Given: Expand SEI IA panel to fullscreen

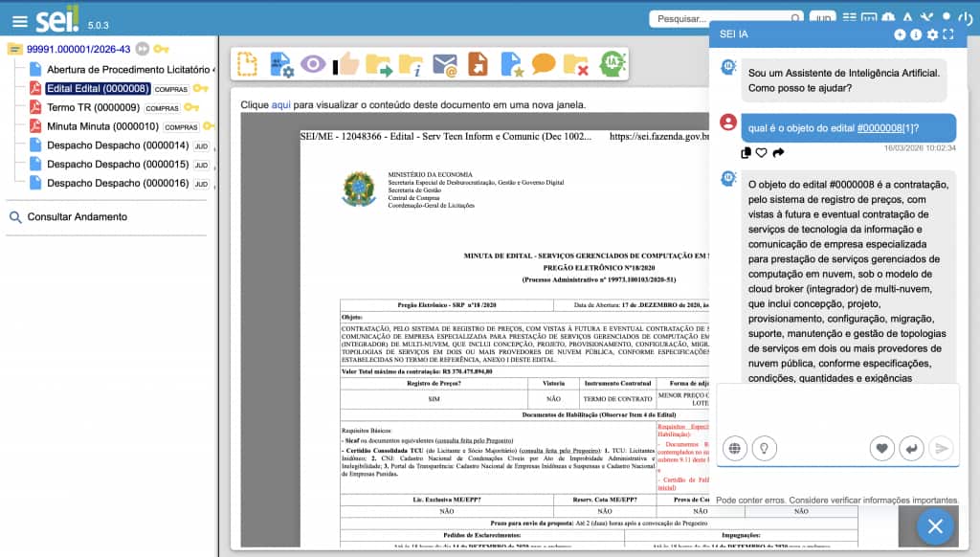Looking at the screenshot, I should pos(948,35).
